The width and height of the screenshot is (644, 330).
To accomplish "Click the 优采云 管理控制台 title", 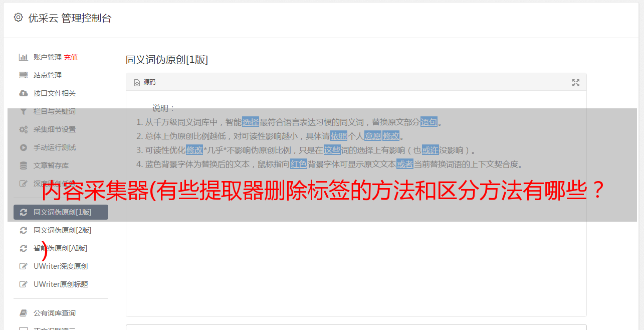I will point(70,18).
